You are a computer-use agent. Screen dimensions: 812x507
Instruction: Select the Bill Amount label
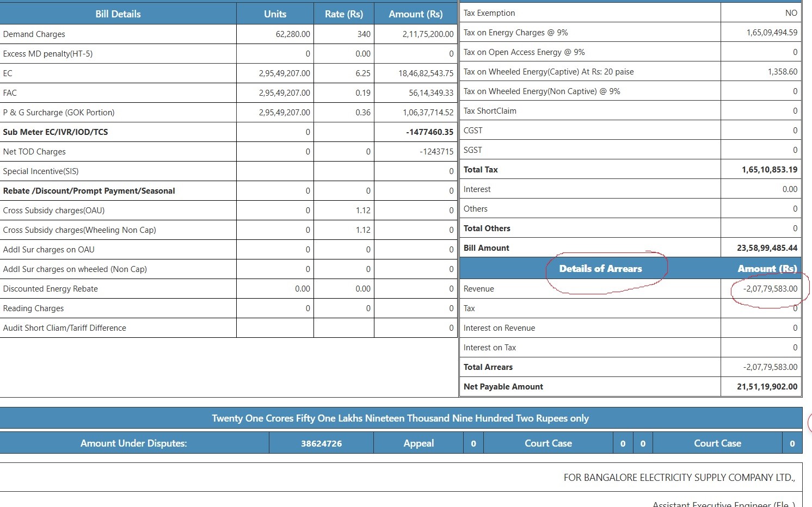pos(487,248)
